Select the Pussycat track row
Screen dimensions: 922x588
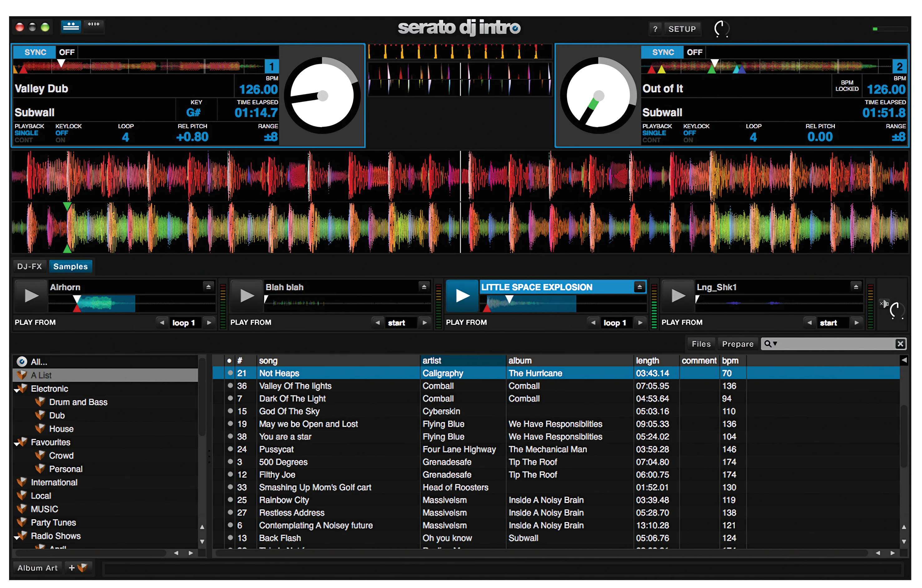tap(556, 449)
